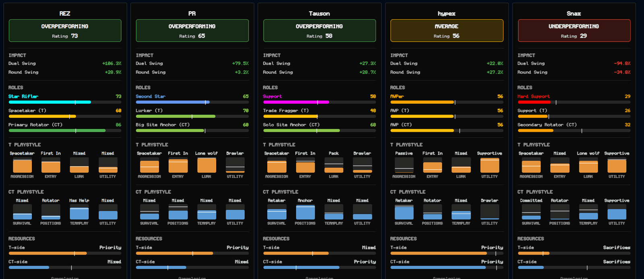
Task: Click PR's Lone wolf lurk tile
Action: tap(206, 165)
